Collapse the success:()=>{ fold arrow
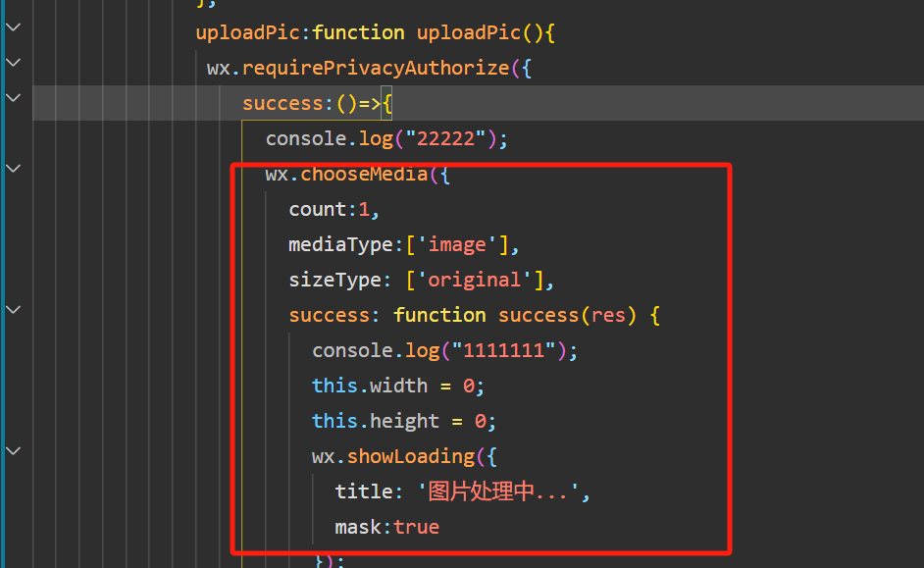The width and height of the screenshot is (924, 568). click(x=13, y=98)
